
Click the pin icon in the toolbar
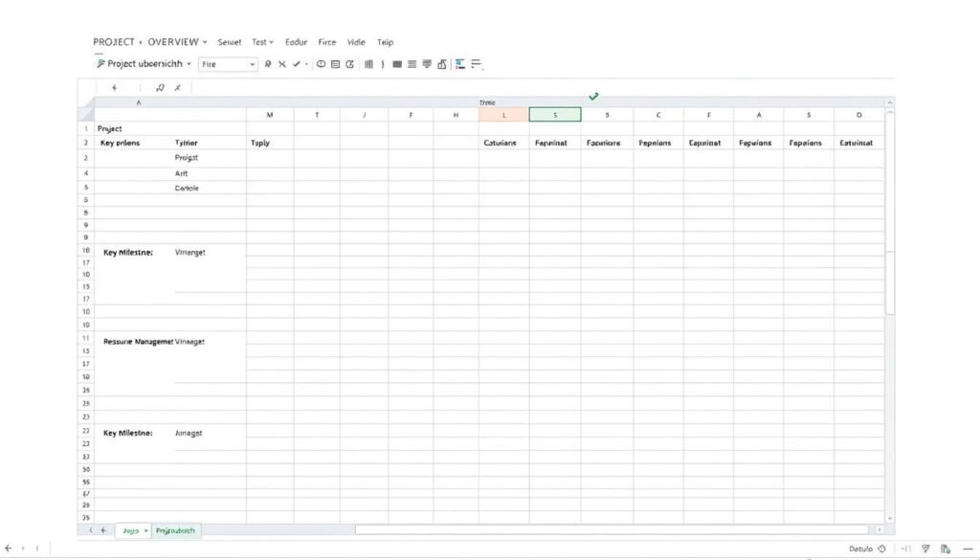268,64
